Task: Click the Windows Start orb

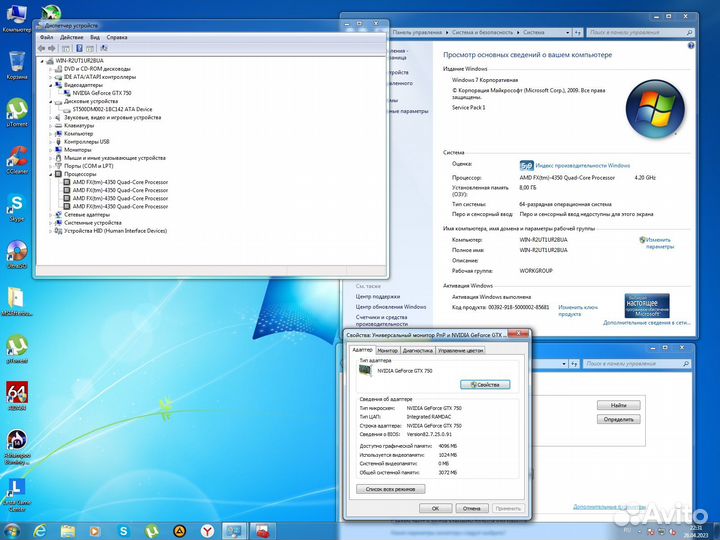Action: point(12,530)
